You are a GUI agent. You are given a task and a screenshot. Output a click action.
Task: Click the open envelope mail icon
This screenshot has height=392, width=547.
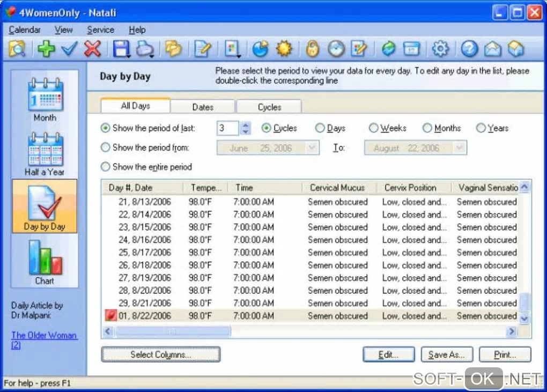(493, 48)
